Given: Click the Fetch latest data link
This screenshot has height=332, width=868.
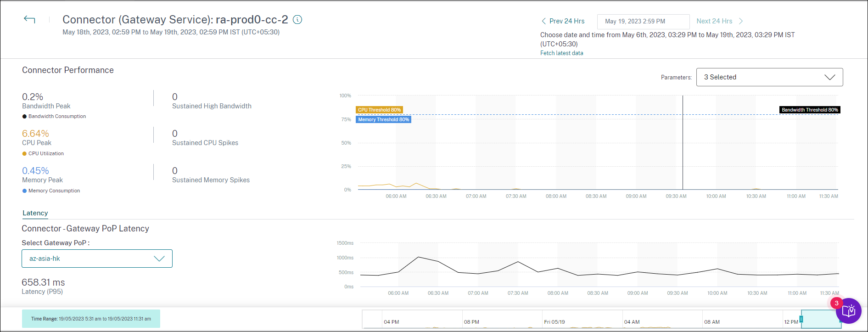Looking at the screenshot, I should tap(561, 53).
